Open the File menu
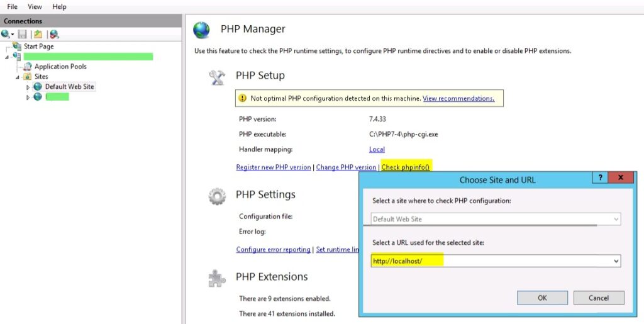Viewport: 644px width, 324px height. (13, 6)
